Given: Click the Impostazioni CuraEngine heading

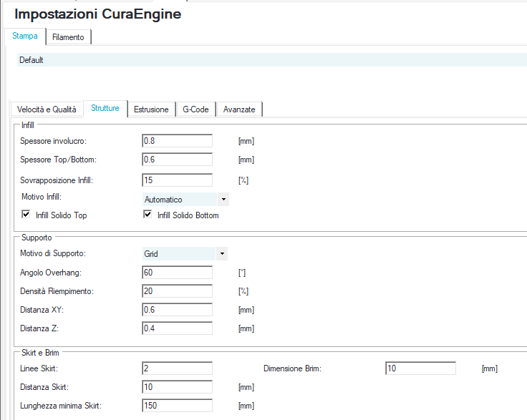Looking at the screenshot, I should pos(98,14).
